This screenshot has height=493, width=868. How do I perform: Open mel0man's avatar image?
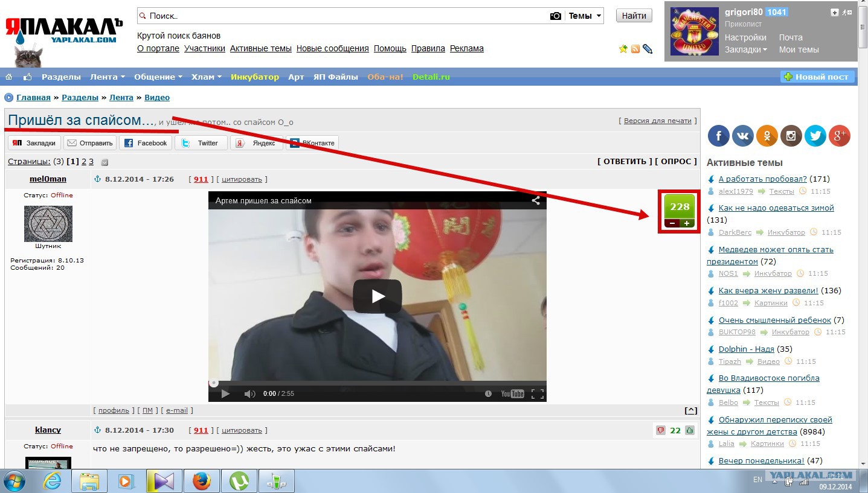pos(48,224)
